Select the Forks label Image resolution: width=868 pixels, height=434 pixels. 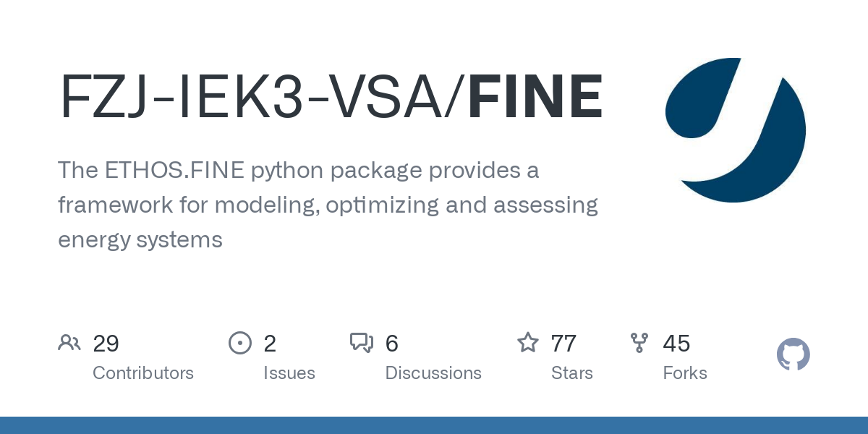[x=685, y=373]
